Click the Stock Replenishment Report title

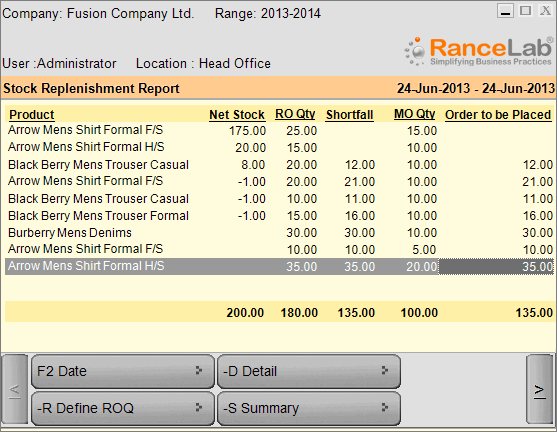point(91,88)
